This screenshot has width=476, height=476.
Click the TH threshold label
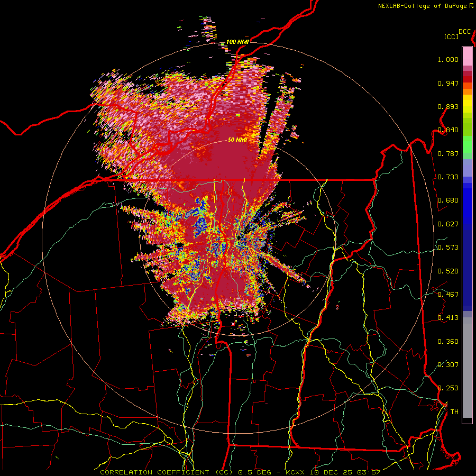(x=454, y=412)
